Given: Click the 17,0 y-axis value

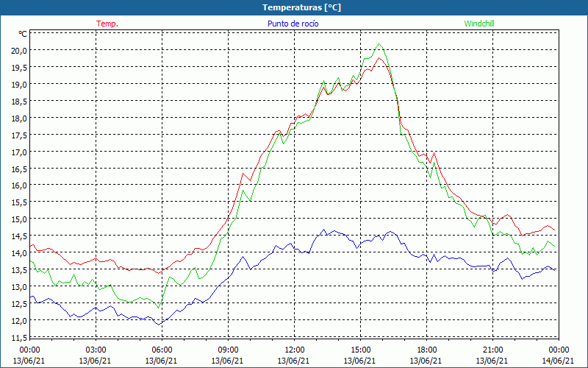Looking at the screenshot, I should click(x=19, y=152).
